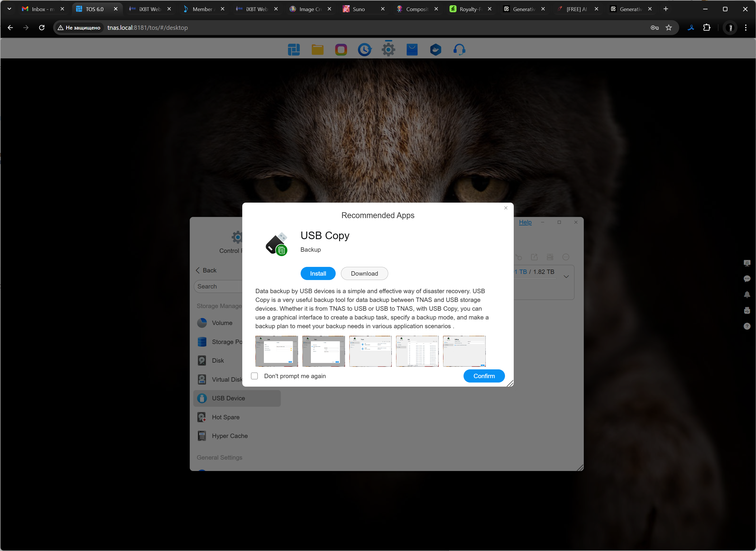Launch the Docker manager icon
Image resolution: width=756 pixels, height=551 pixels.
pyautogui.click(x=435, y=50)
